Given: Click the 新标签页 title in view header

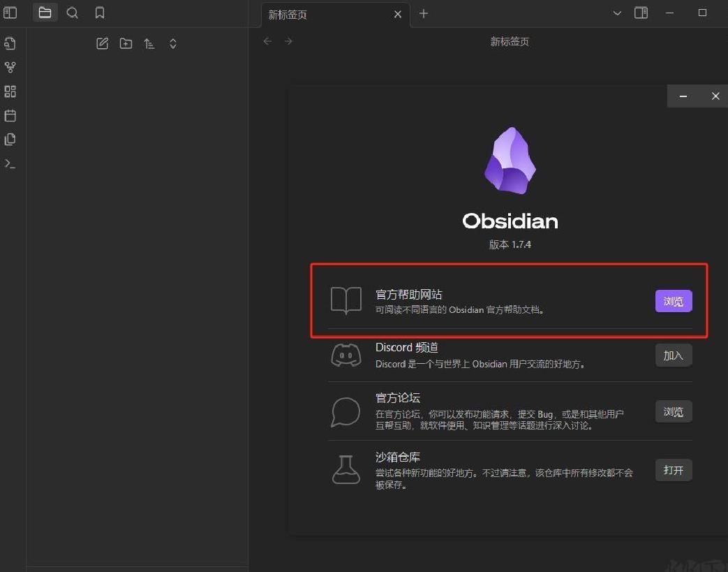Looking at the screenshot, I should 510,42.
